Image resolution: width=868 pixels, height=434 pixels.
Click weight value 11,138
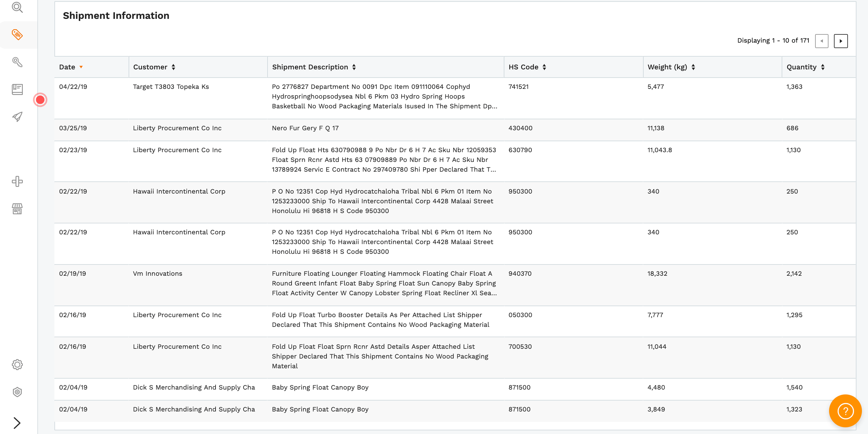(x=656, y=128)
